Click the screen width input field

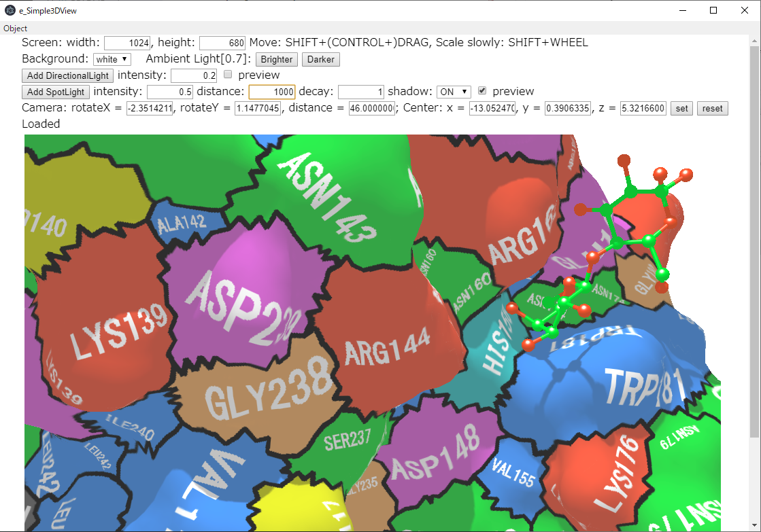[x=128, y=43]
